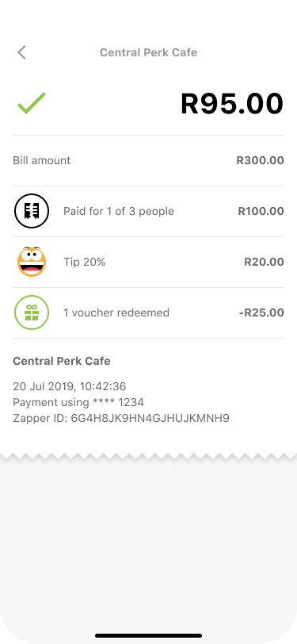Click the R300.00 bill value

260,160
